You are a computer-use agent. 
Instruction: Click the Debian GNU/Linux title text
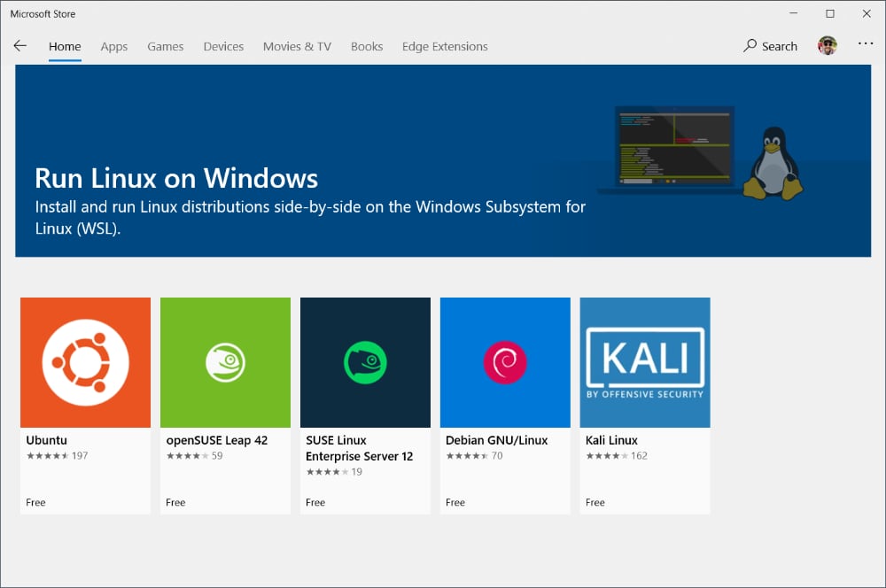[x=496, y=440]
